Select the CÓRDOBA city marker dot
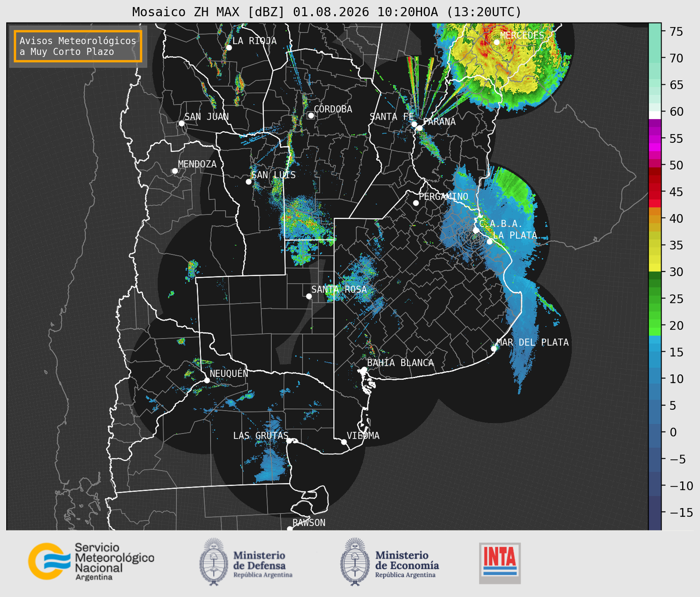 [x=311, y=115]
